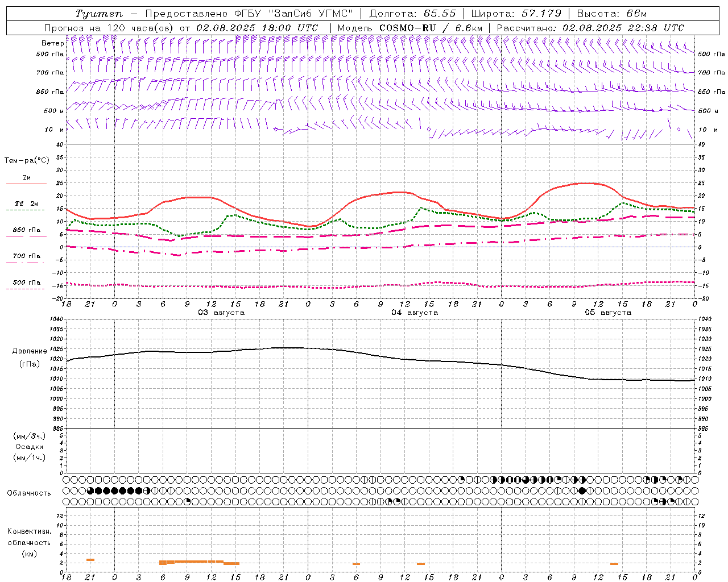Click the Прогноз на 120 часа(ов) header text
This screenshot has width=728, height=582.
[109, 28]
